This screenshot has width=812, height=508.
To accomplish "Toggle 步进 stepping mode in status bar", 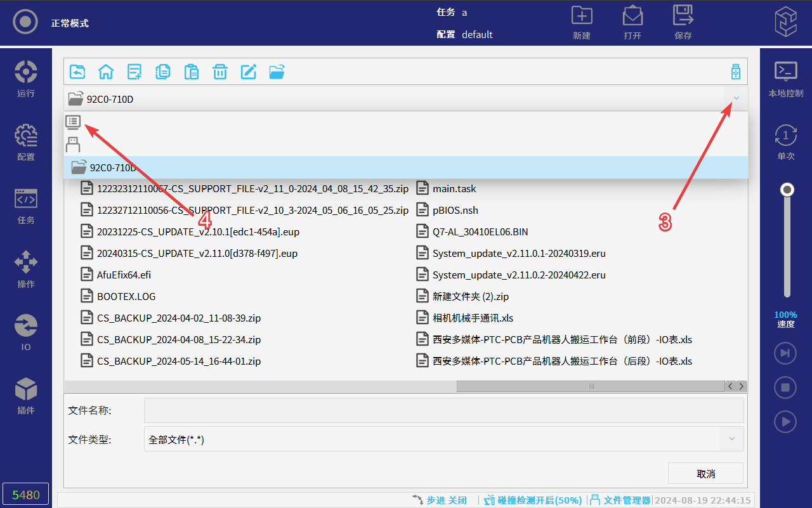I will [439, 500].
